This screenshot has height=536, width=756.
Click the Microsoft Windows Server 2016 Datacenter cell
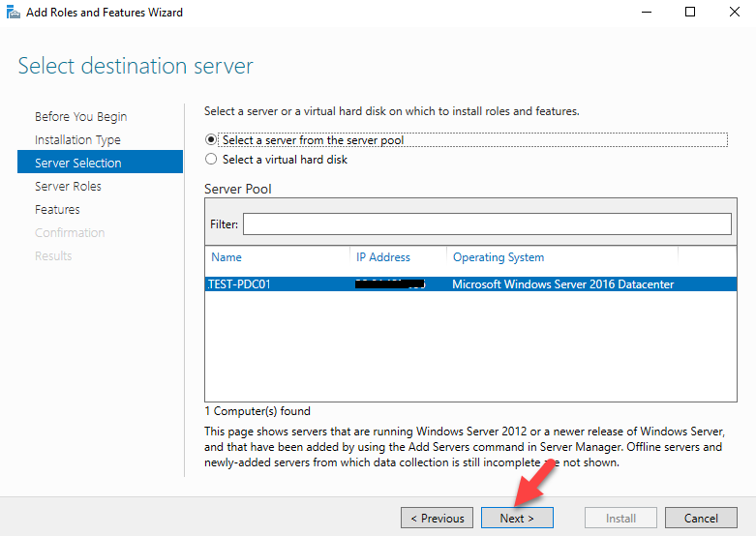pos(562,283)
